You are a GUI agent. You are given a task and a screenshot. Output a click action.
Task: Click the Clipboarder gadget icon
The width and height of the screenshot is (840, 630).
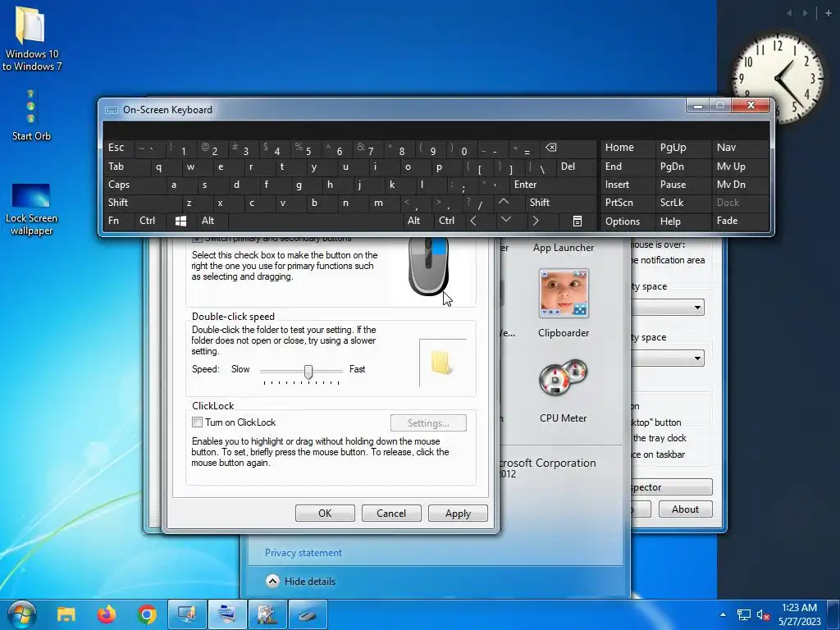click(564, 294)
